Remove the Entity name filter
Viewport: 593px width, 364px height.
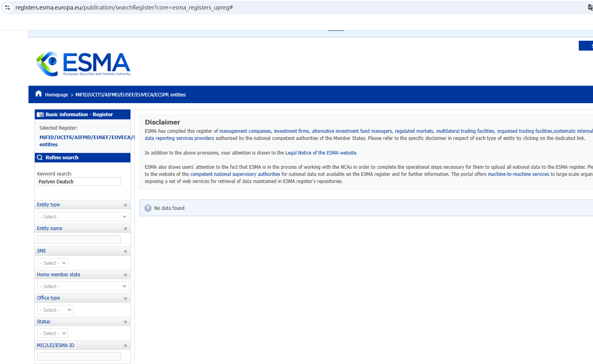[x=125, y=229]
